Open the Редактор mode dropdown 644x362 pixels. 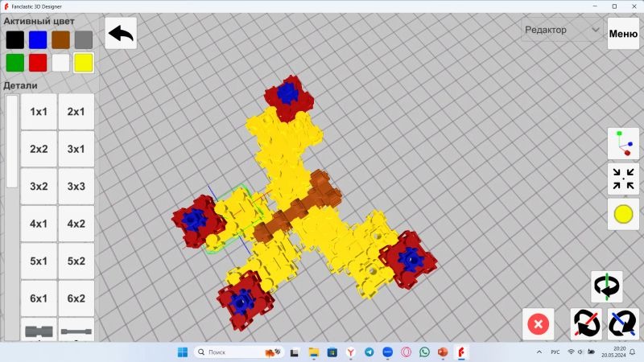(561, 31)
